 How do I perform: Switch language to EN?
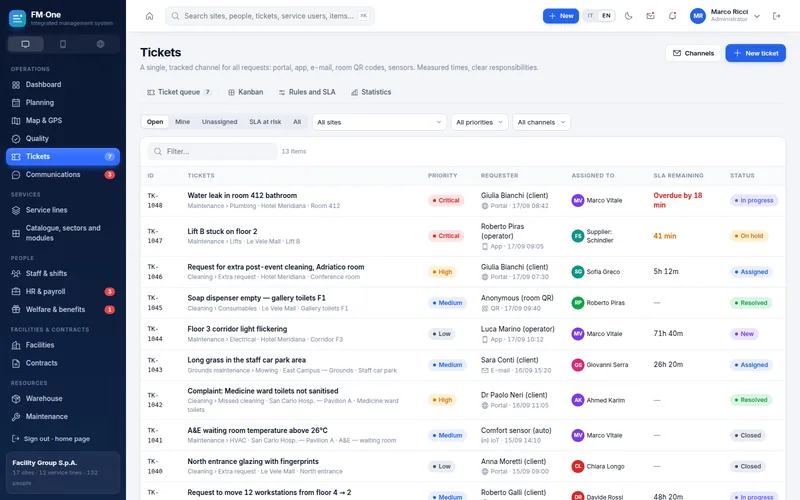click(606, 16)
